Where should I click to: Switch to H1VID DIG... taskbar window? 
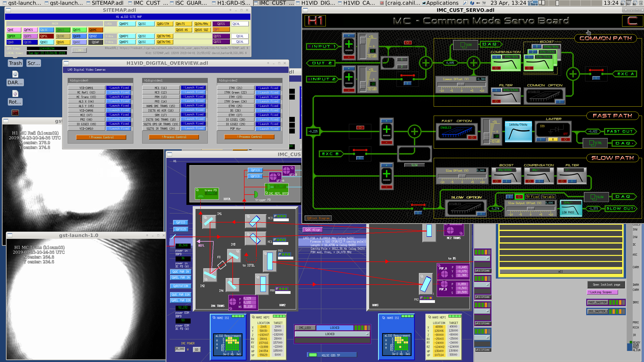pyautogui.click(x=316, y=3)
